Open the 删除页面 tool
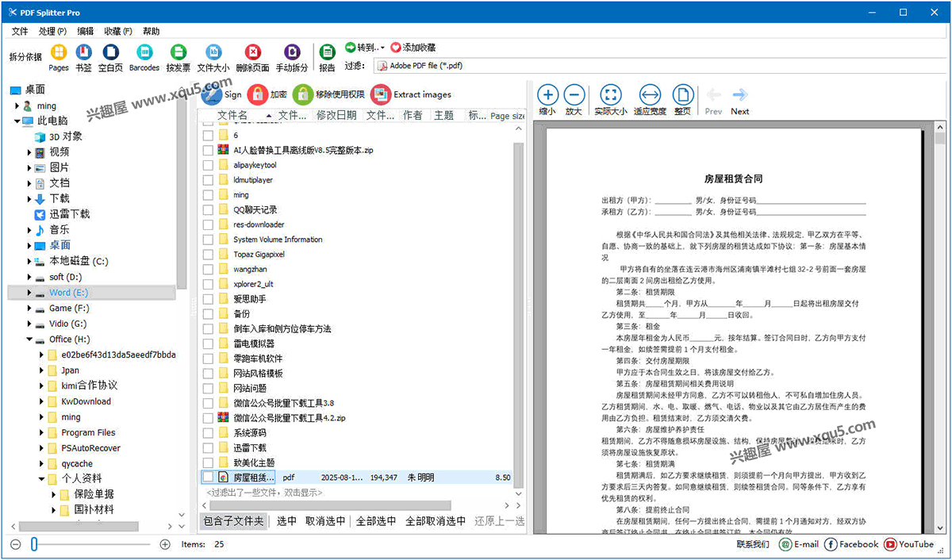Viewport: 952px width, 560px height. 252,52
